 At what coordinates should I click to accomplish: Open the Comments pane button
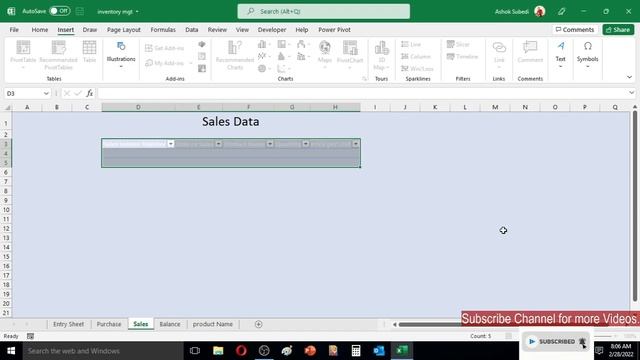(x=575, y=30)
